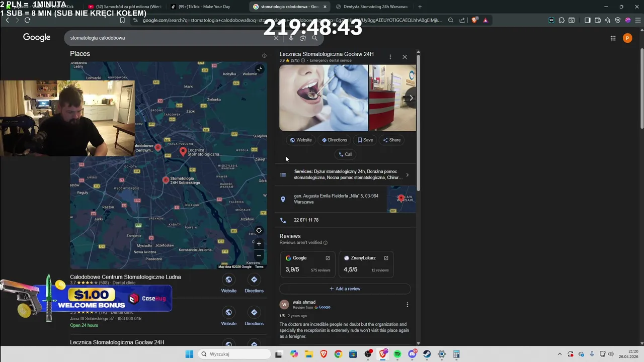Open the Lecznica website
The height and width of the screenshot is (362, 644).
coord(301,140)
